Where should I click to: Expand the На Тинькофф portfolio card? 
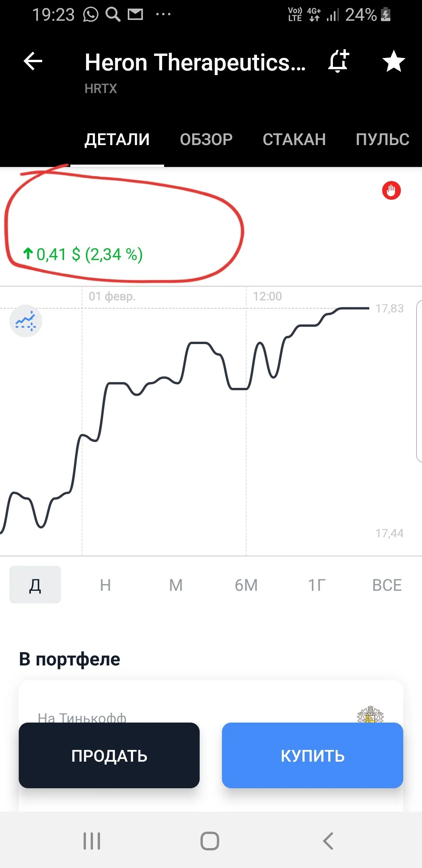coord(211,702)
